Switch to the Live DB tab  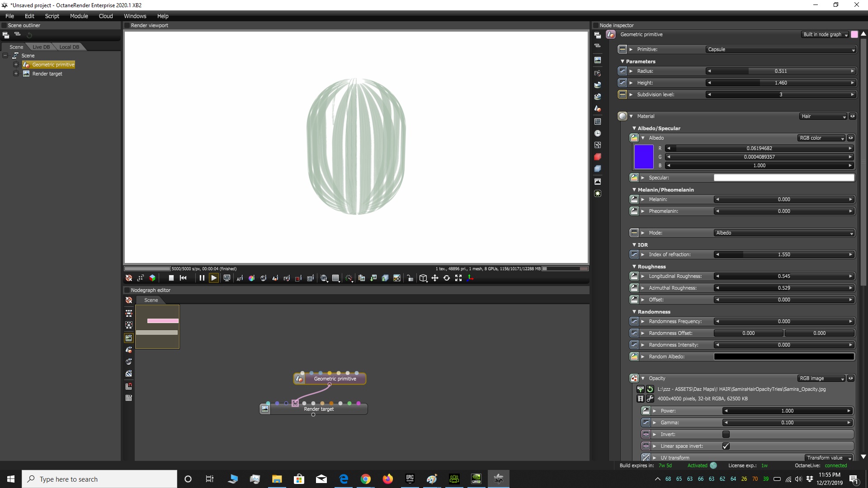point(41,47)
